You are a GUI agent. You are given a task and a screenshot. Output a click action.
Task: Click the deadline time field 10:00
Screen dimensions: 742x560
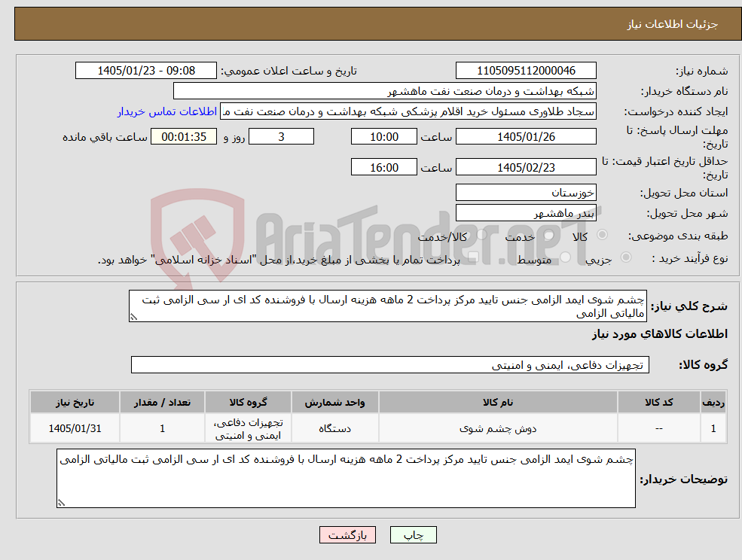383,137
